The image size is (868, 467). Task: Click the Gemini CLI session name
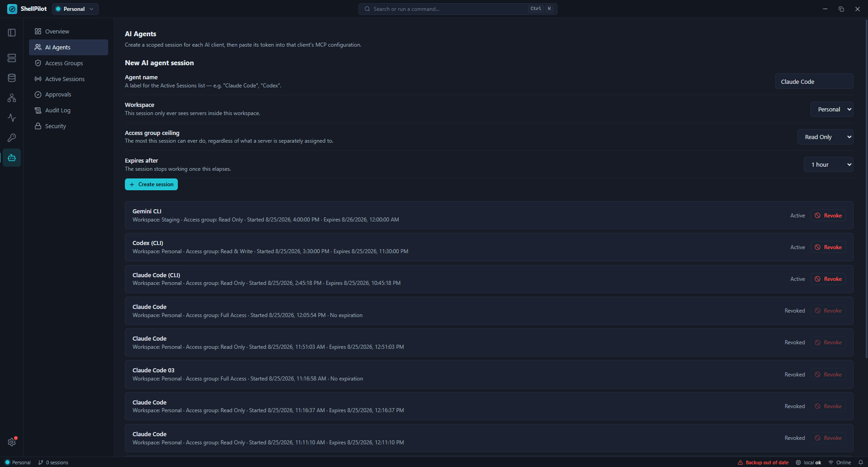(x=147, y=212)
